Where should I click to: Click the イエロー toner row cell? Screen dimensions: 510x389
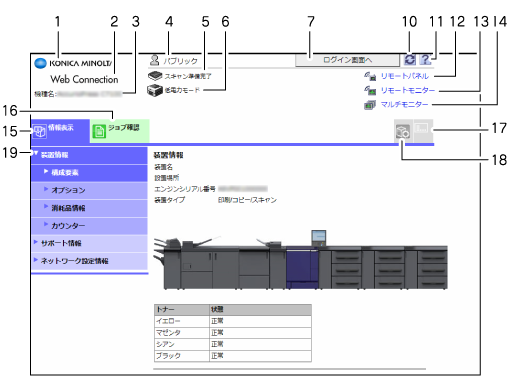(x=182, y=321)
